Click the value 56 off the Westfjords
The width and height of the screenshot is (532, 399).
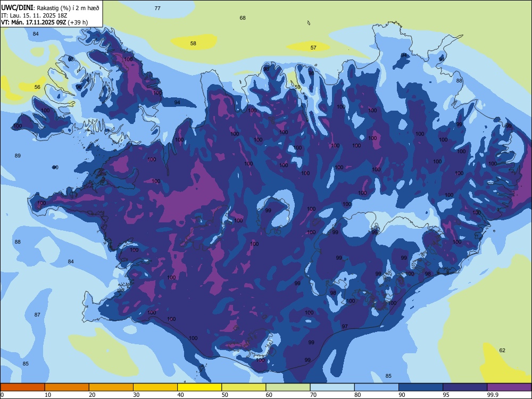pyautogui.click(x=37, y=87)
